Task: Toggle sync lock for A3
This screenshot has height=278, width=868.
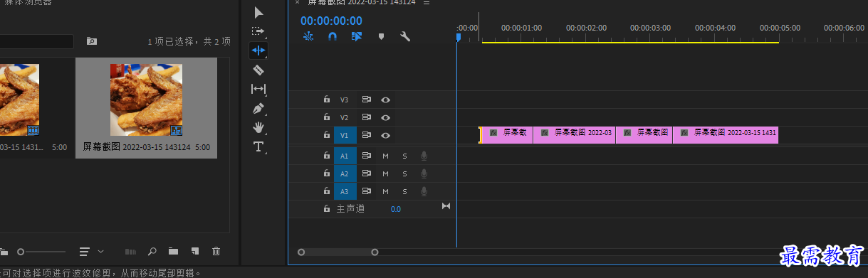Action: pyautogui.click(x=366, y=191)
